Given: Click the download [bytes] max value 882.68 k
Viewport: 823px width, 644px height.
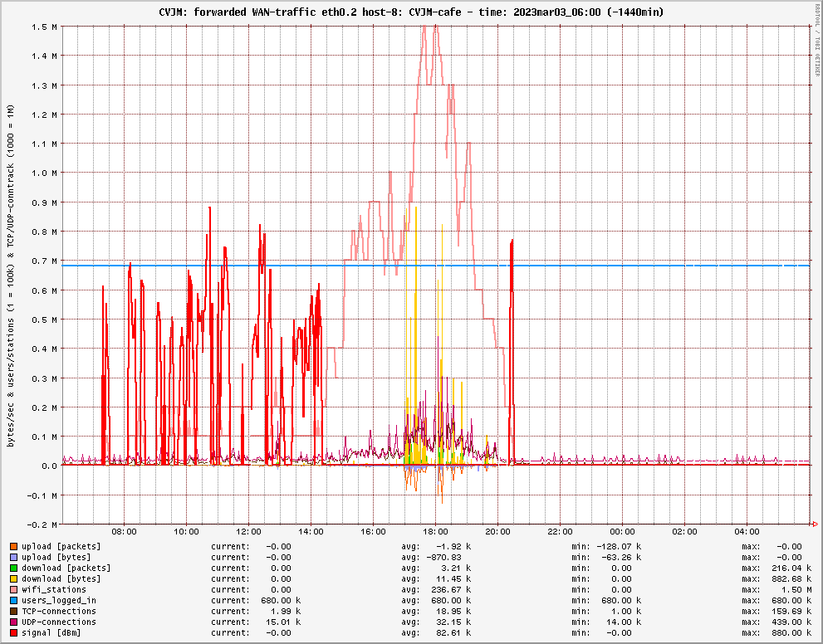Looking at the screenshot, I should tap(791, 579).
